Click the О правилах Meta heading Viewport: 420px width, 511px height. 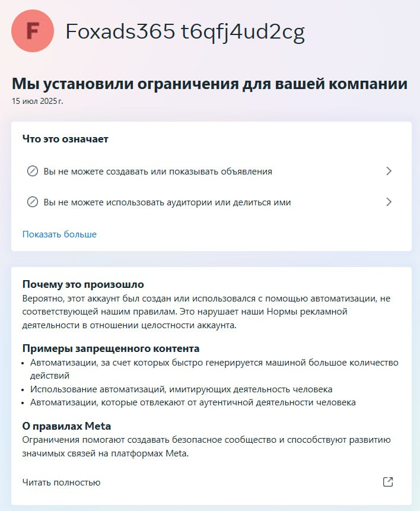tap(66, 426)
